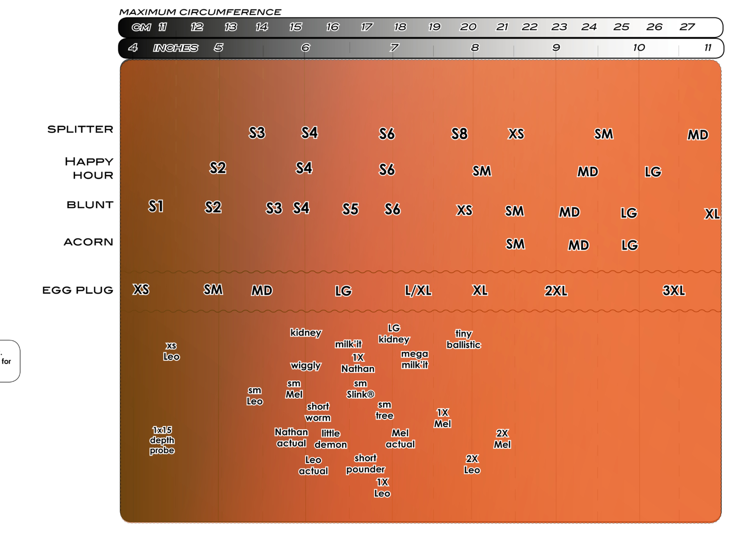Select the S8 Splitter size label

459,134
